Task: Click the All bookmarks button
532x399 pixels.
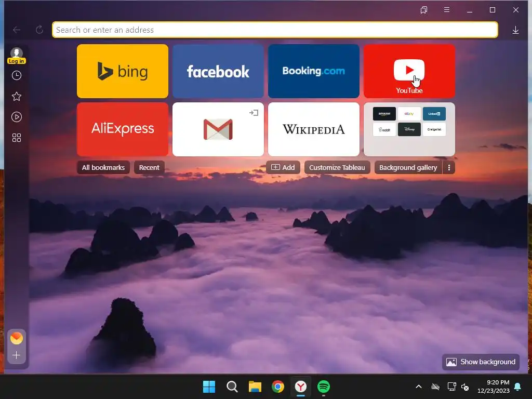Action: 103,167
